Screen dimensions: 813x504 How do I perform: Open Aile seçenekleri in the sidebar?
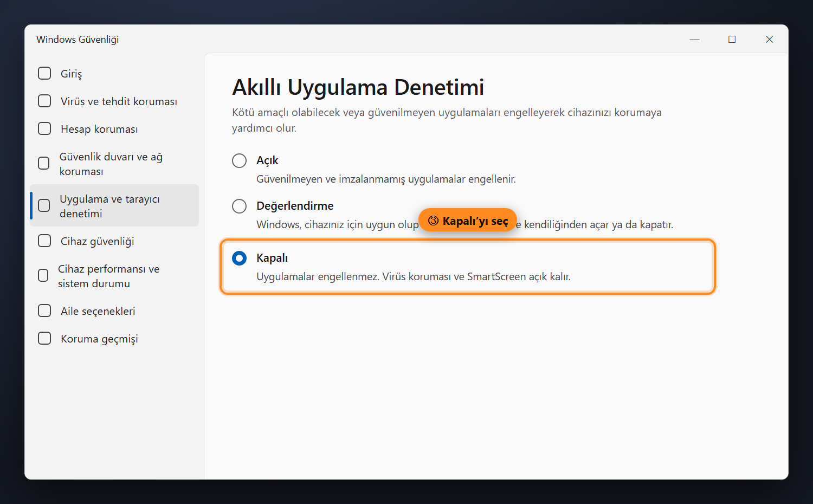pyautogui.click(x=114, y=311)
